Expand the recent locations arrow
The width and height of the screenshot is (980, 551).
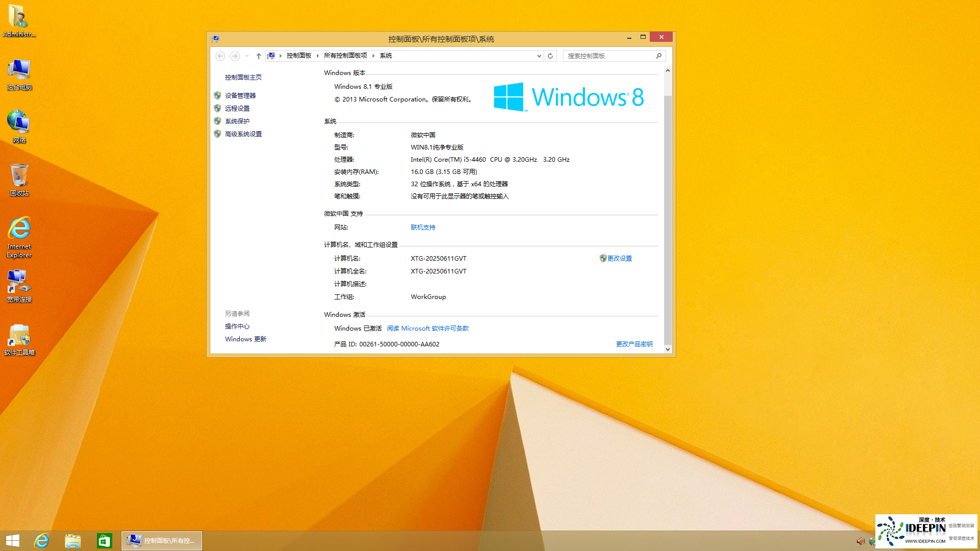pos(247,56)
